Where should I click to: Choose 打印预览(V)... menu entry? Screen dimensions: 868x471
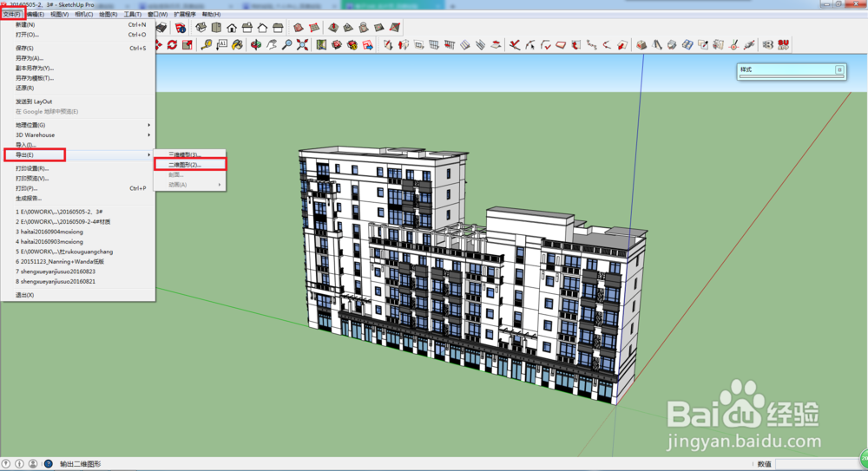(x=77, y=178)
